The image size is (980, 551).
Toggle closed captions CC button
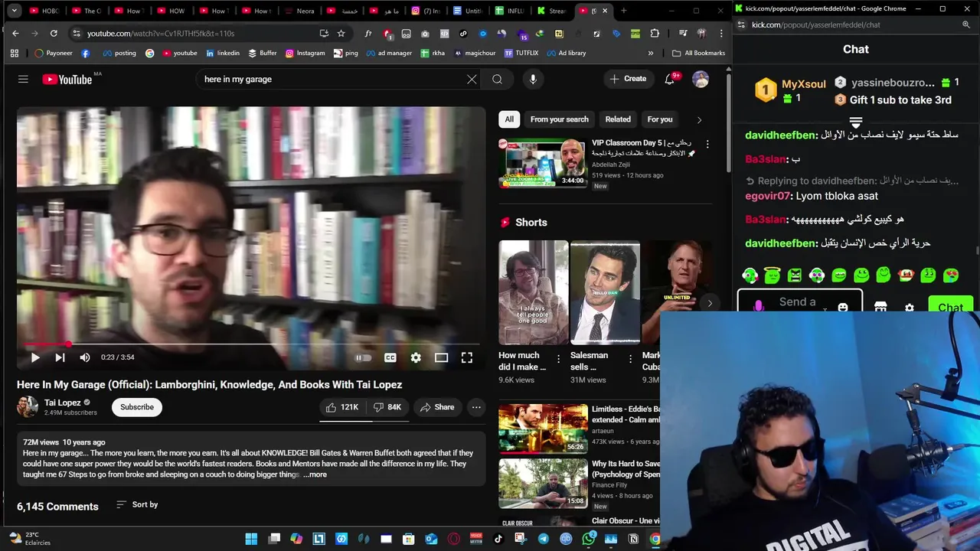[x=390, y=357]
